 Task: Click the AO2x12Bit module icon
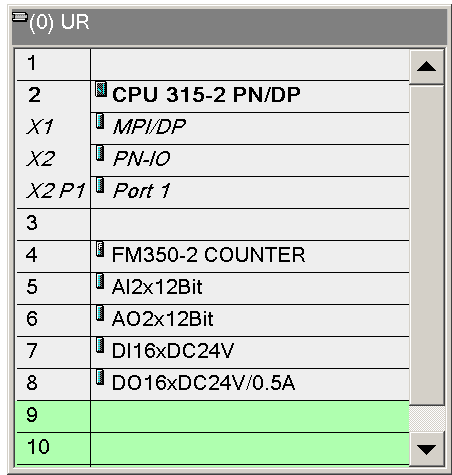(100, 313)
